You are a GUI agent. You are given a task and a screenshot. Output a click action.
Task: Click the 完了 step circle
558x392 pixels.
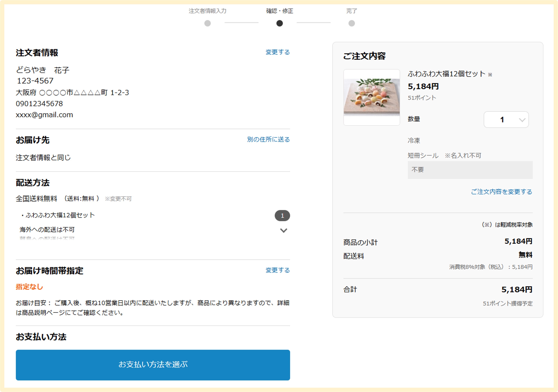[351, 23]
